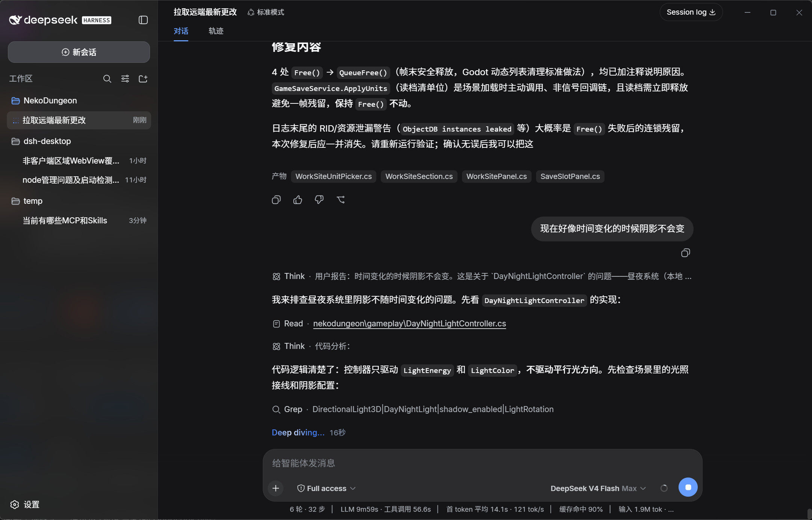Click the QueueFree() code tag
Image resolution: width=812 pixels, height=520 pixels.
coord(363,73)
